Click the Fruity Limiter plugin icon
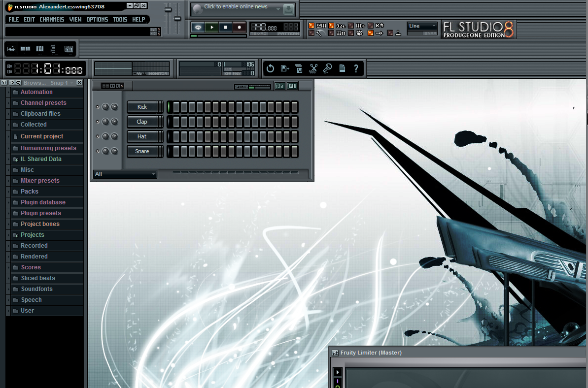The width and height of the screenshot is (588, 388). (x=335, y=353)
